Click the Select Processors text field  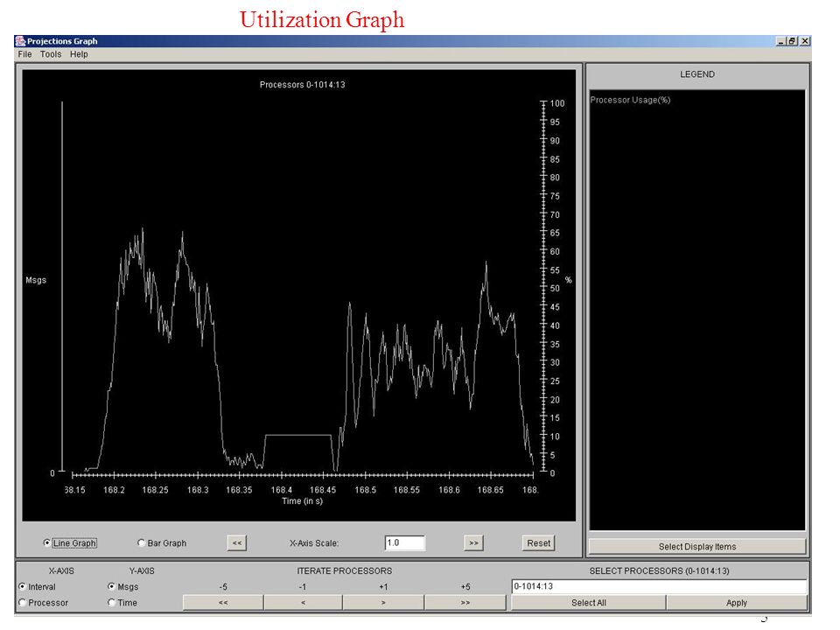coord(659,586)
